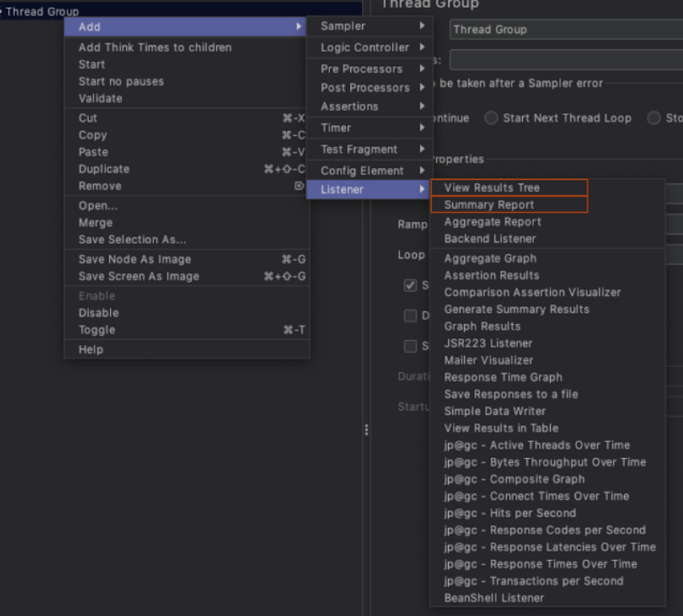Open the Logic Controller submenu
This screenshot has width=683, height=616.
[370, 47]
